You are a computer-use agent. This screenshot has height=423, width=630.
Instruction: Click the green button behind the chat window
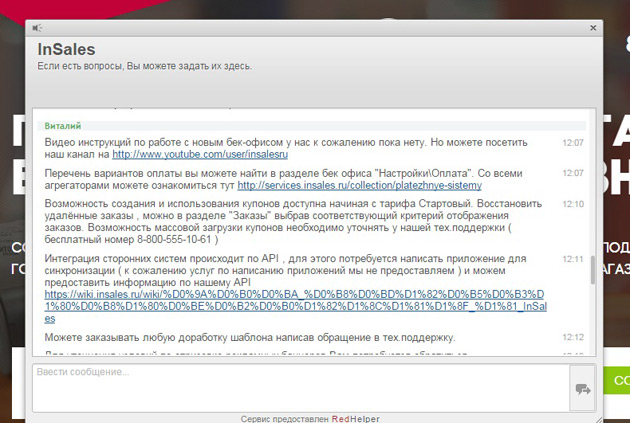point(616,380)
